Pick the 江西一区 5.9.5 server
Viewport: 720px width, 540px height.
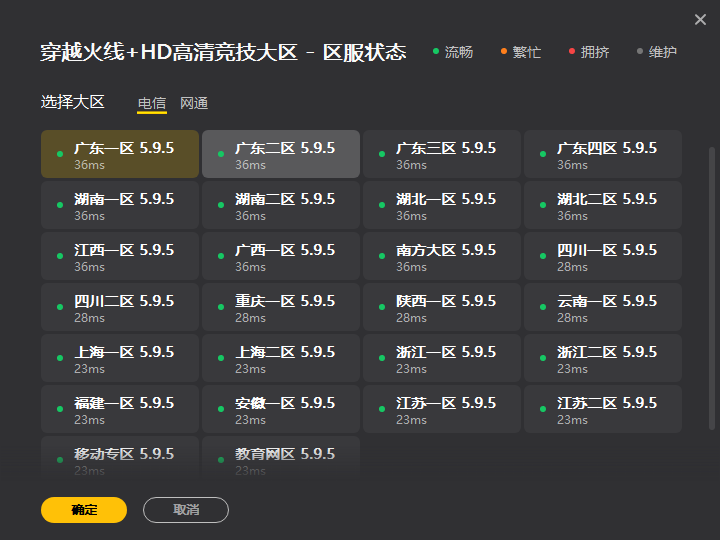120,256
